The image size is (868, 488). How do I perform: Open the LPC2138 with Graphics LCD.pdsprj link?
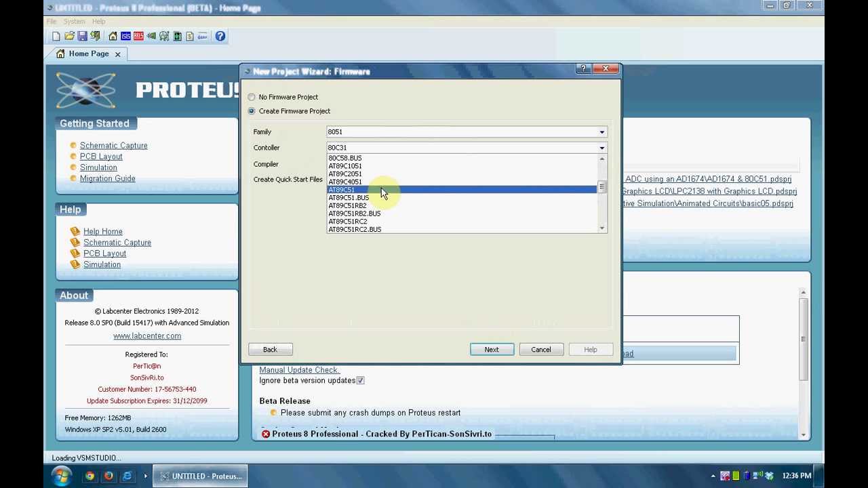pos(709,191)
